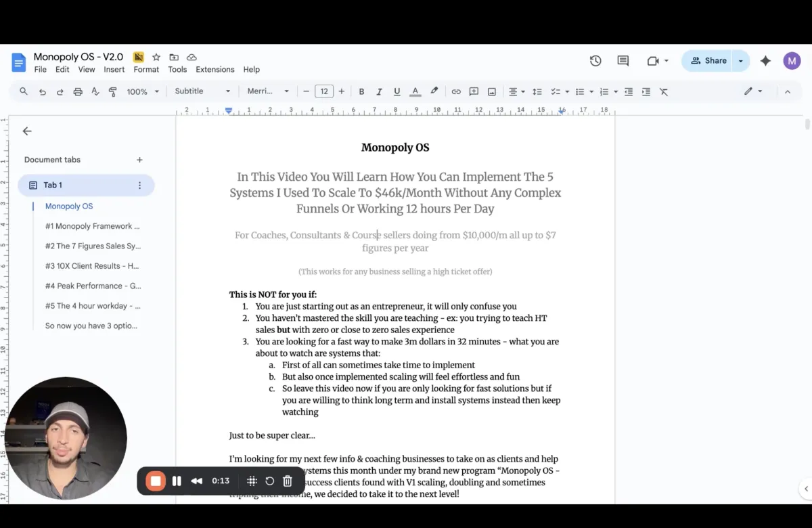Redo the last action
Image resolution: width=812 pixels, height=528 pixels.
[60, 91]
